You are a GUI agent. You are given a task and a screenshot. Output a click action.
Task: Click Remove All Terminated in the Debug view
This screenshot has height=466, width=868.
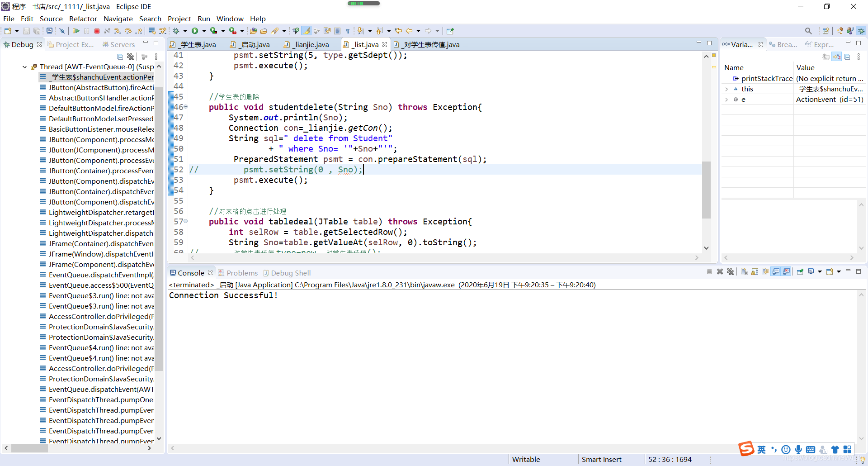coord(131,57)
